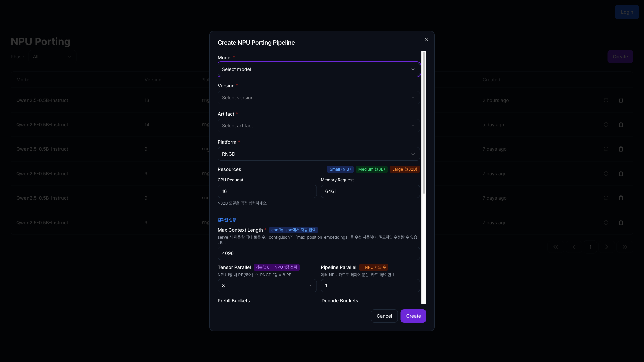Click retry icon for version 13 row

(x=606, y=100)
